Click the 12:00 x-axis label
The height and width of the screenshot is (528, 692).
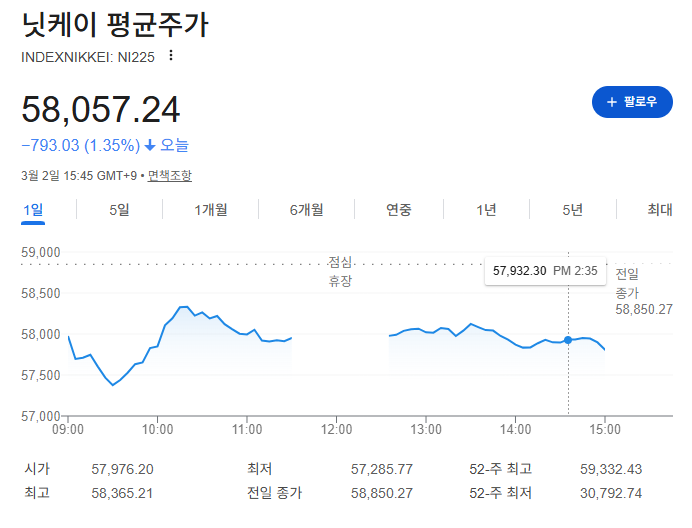336,429
